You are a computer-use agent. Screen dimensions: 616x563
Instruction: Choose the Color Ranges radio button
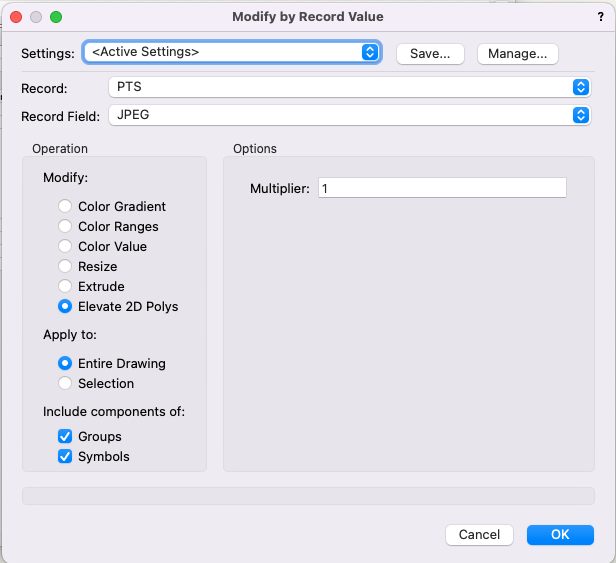coord(65,226)
